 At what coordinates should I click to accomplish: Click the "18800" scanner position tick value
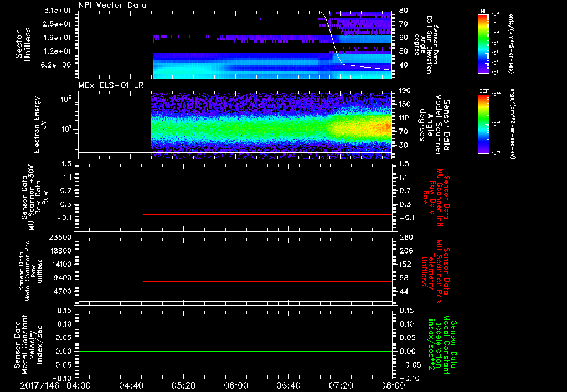(x=60, y=251)
